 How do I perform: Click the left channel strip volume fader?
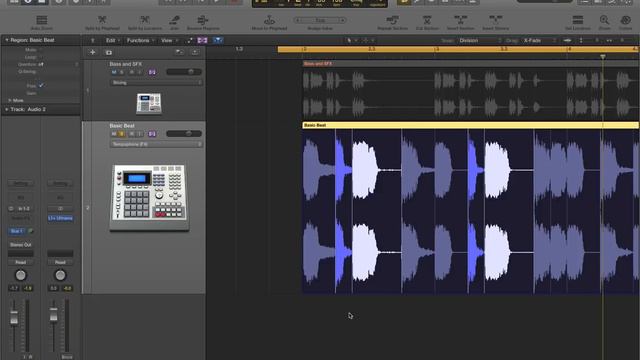pyautogui.click(x=14, y=318)
